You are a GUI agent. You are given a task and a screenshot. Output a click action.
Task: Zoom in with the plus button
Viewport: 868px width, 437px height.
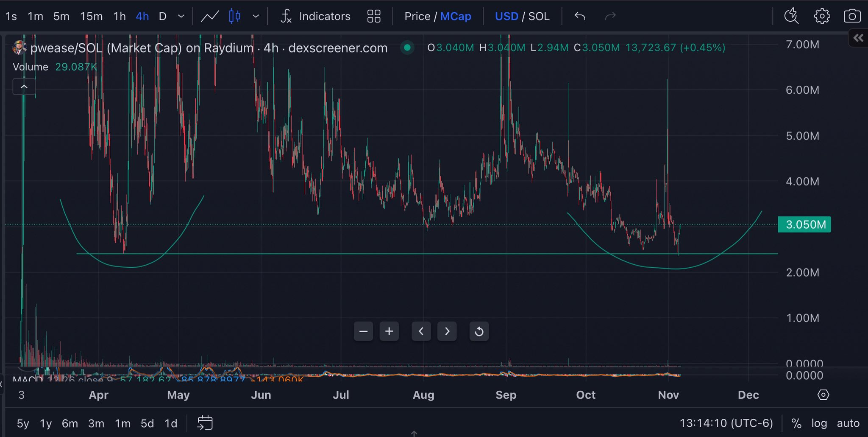tap(389, 331)
